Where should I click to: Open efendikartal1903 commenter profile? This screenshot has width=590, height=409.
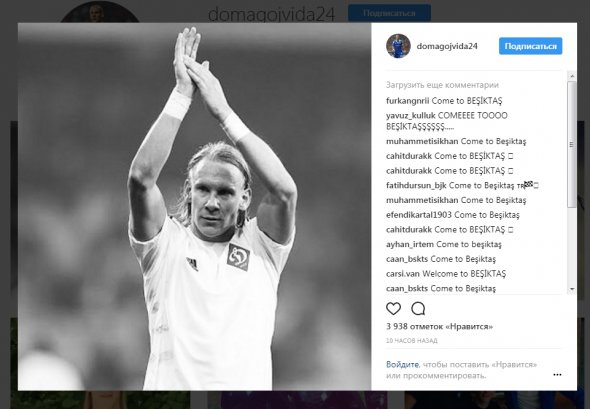point(419,215)
